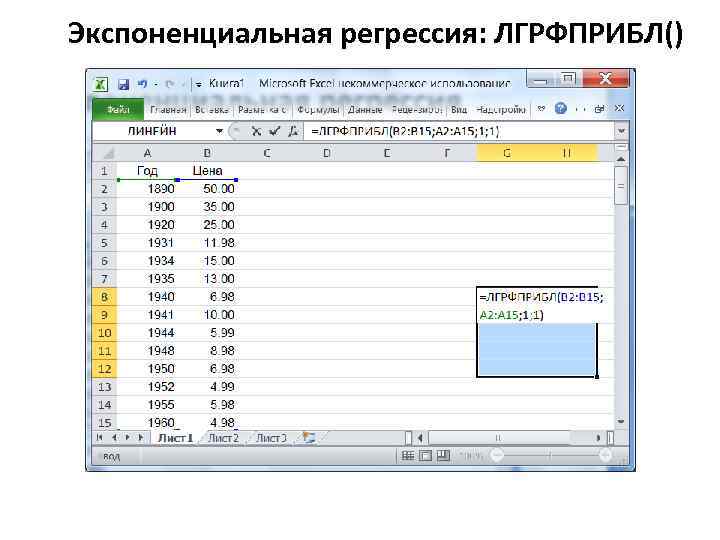
Task: Select column A header
Action: pyautogui.click(x=147, y=153)
